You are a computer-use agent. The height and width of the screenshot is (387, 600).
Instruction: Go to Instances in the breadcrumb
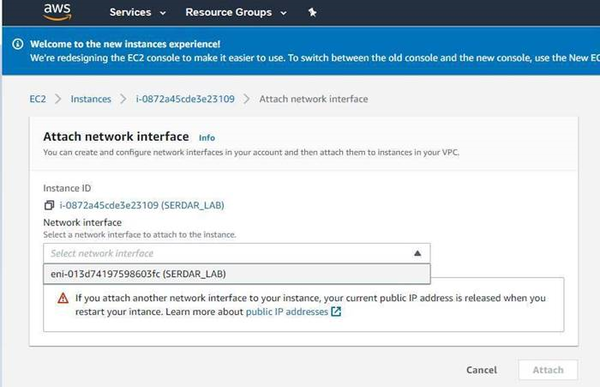[91, 99]
